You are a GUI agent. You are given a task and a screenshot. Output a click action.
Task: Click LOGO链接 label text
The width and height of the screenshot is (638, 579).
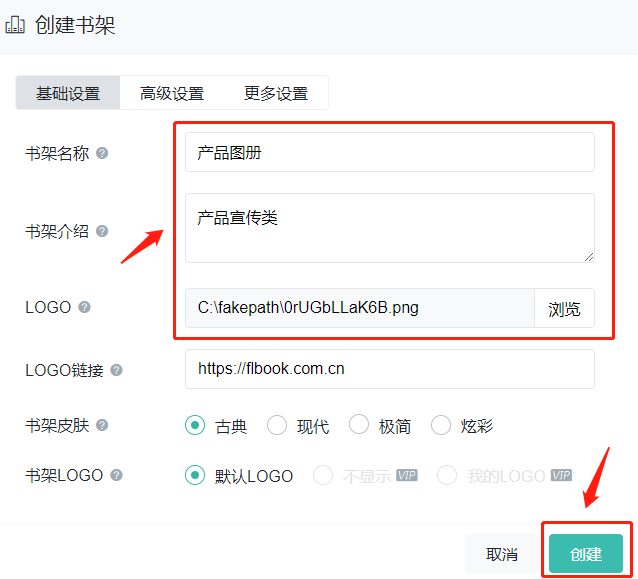(64, 370)
